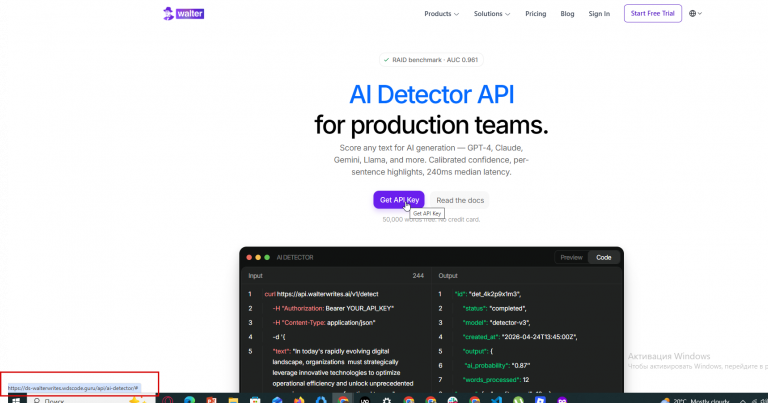Open the Settings gear in taskbar
The width and height of the screenshot is (768, 403).
click(386, 400)
